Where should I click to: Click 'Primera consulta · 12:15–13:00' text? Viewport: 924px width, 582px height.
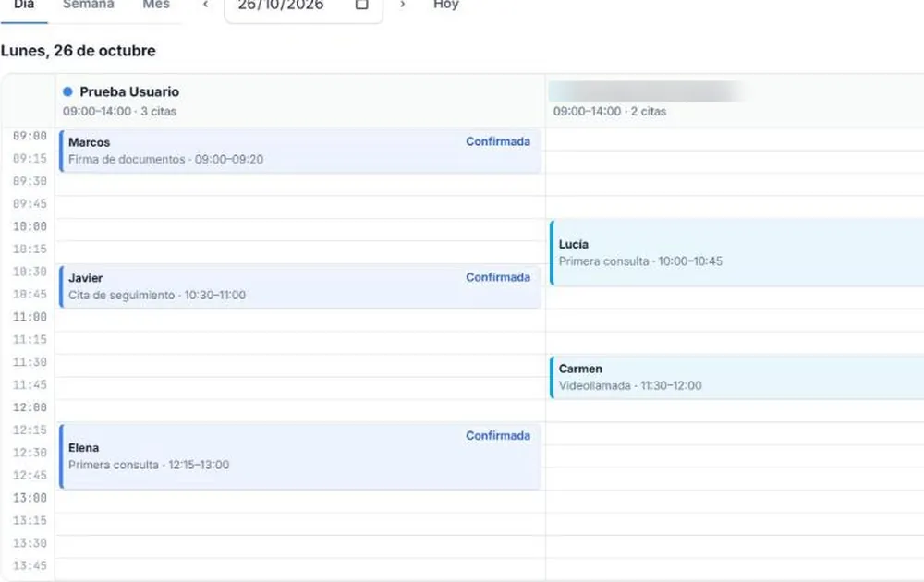point(149,464)
